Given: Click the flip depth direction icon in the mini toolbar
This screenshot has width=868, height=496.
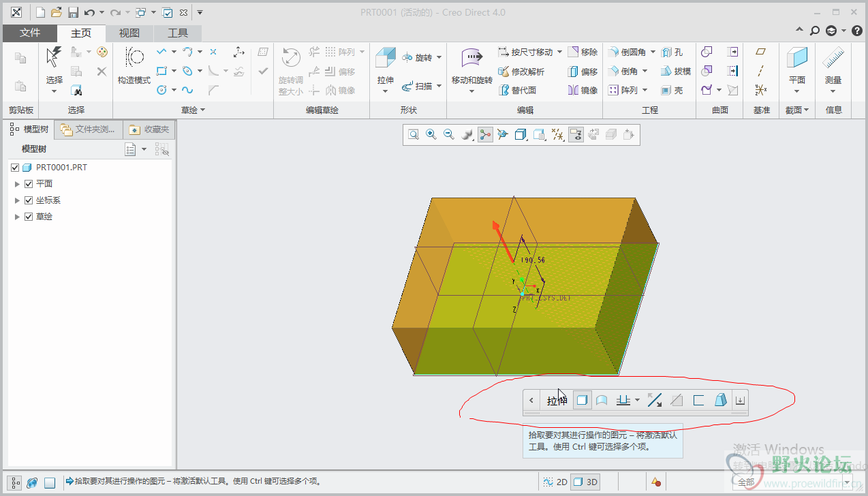Looking at the screenshot, I should point(655,401).
